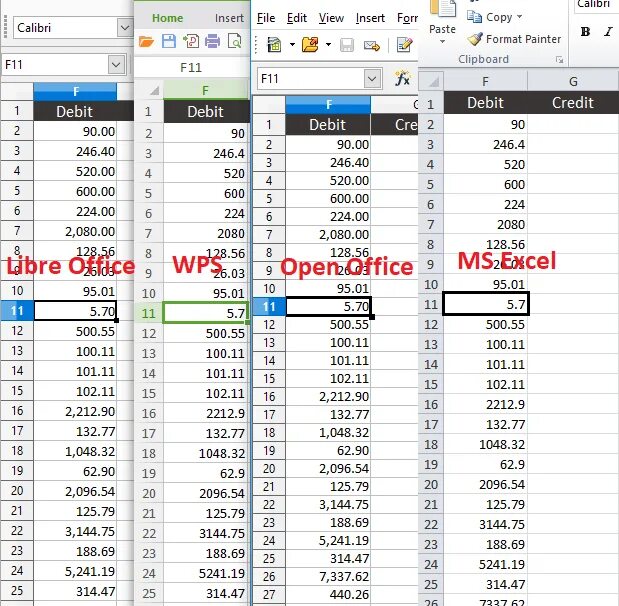
Task: Select Excel column F header
Action: (486, 82)
